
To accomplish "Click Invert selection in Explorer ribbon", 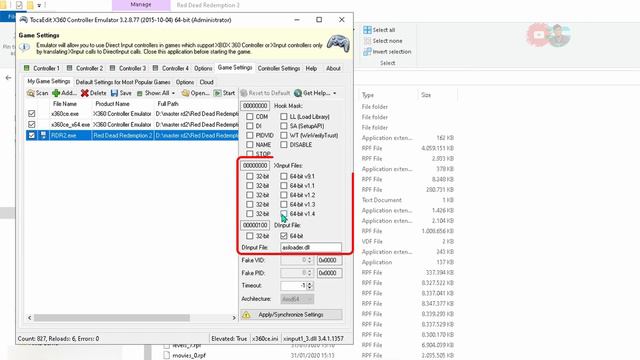I will pos(387,52).
